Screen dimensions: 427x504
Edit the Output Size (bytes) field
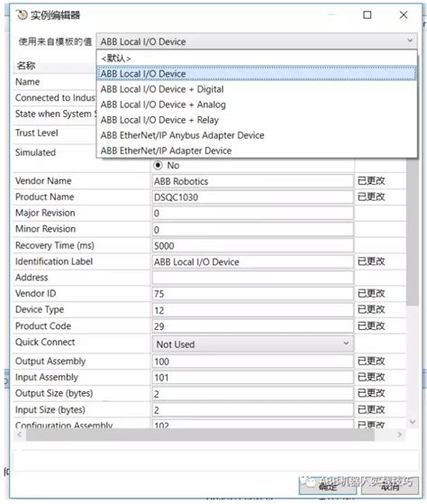click(252, 393)
